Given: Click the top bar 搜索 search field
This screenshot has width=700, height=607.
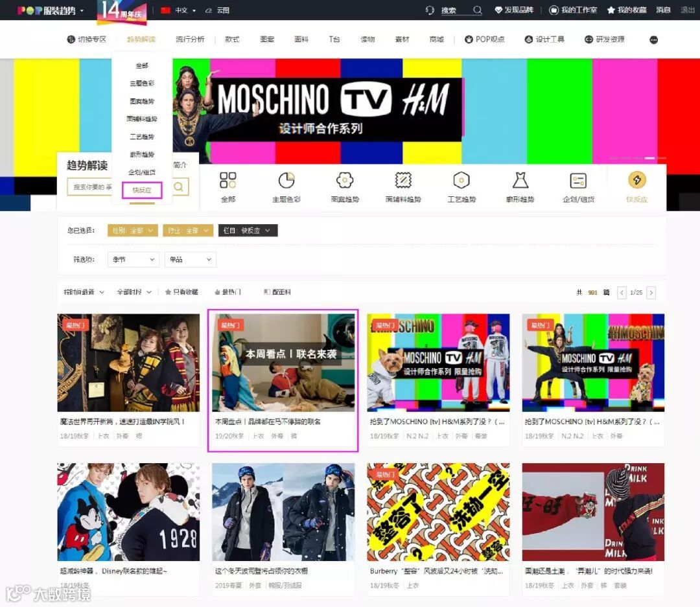Looking at the screenshot, I should point(456,10).
